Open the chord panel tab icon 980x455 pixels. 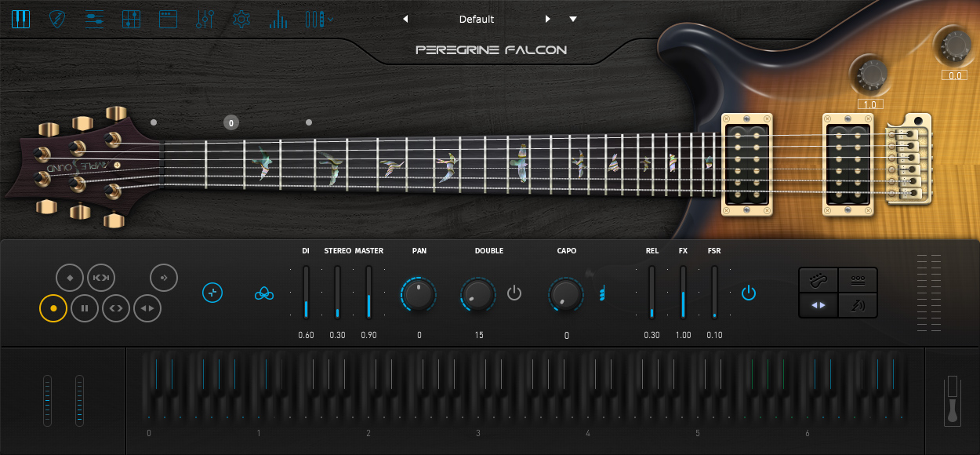tap(168, 19)
